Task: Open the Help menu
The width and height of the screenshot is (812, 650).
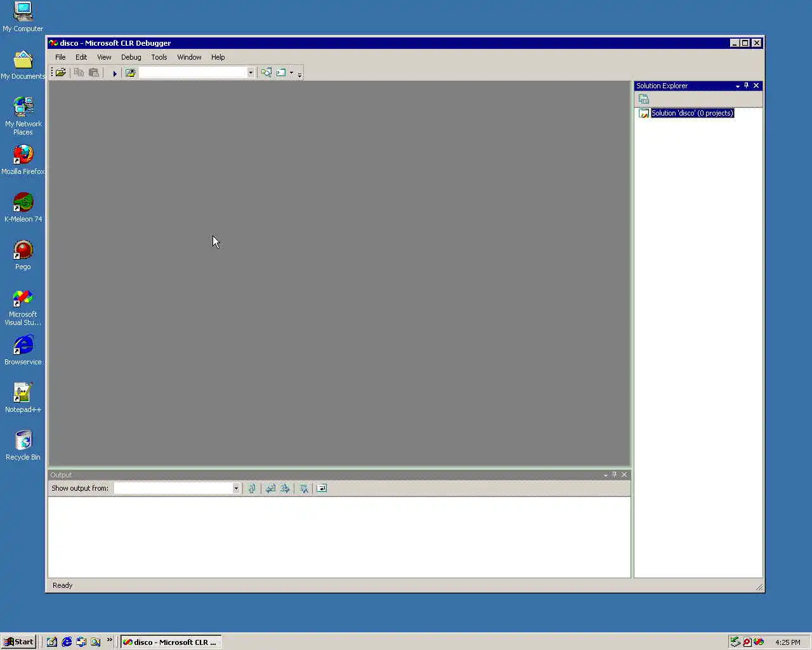Action: pyautogui.click(x=218, y=57)
